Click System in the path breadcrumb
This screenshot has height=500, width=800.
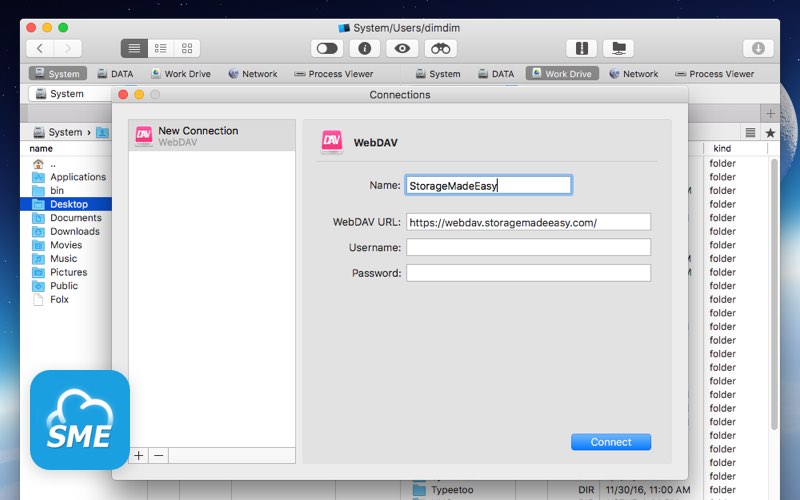(58, 132)
